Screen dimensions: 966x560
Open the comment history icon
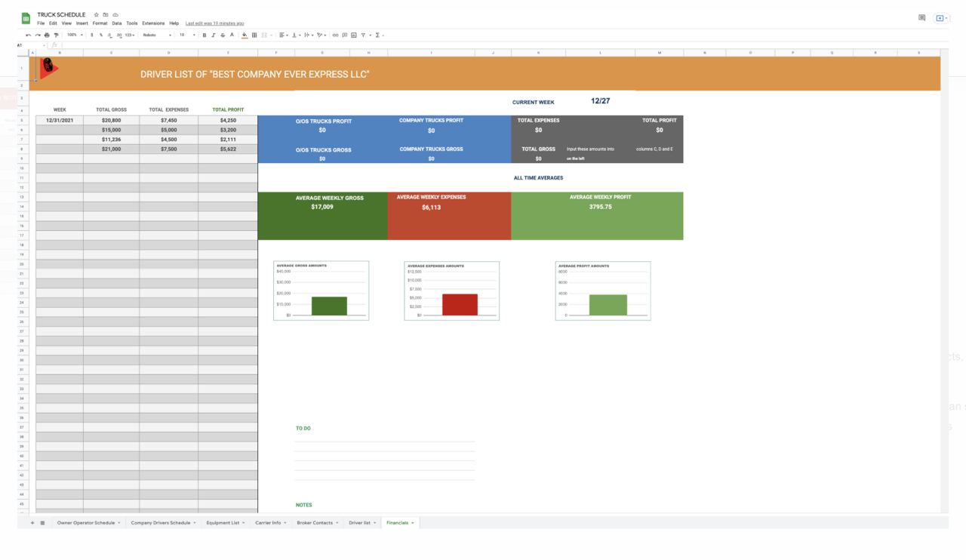point(921,17)
